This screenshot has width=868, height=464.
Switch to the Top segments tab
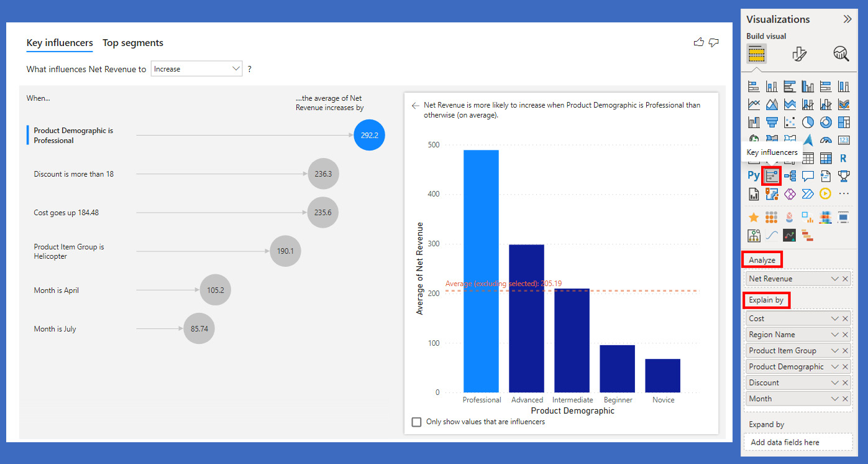133,43
